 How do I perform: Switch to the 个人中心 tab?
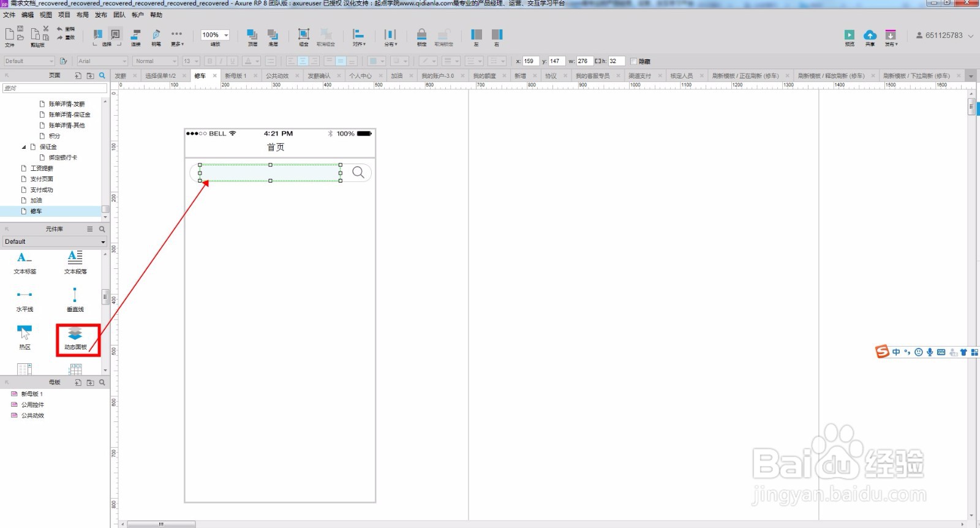click(x=360, y=76)
